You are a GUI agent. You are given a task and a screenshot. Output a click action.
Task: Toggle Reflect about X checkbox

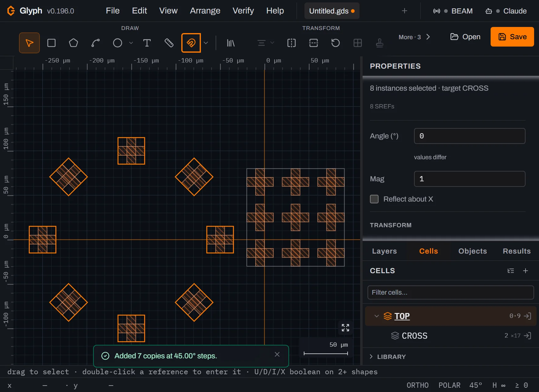point(374,199)
